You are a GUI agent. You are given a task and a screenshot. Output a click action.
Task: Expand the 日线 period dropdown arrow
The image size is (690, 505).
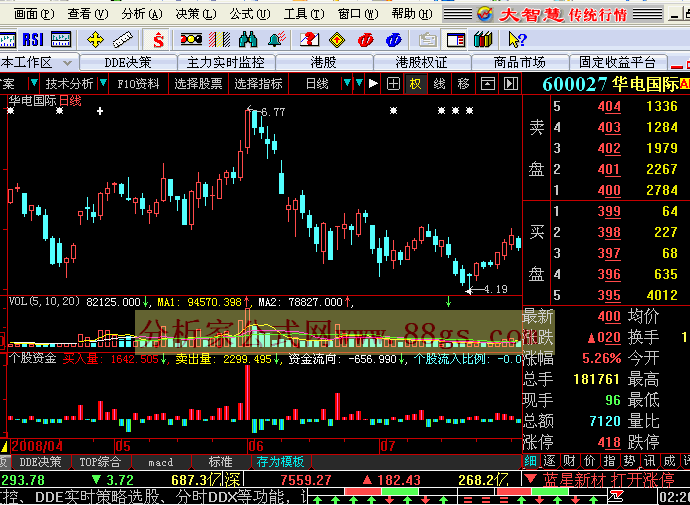pyautogui.click(x=347, y=83)
